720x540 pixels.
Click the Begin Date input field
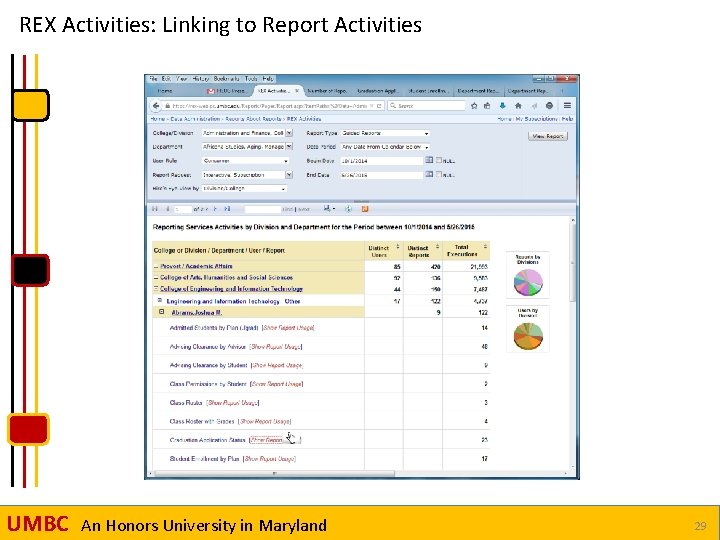[x=381, y=161]
